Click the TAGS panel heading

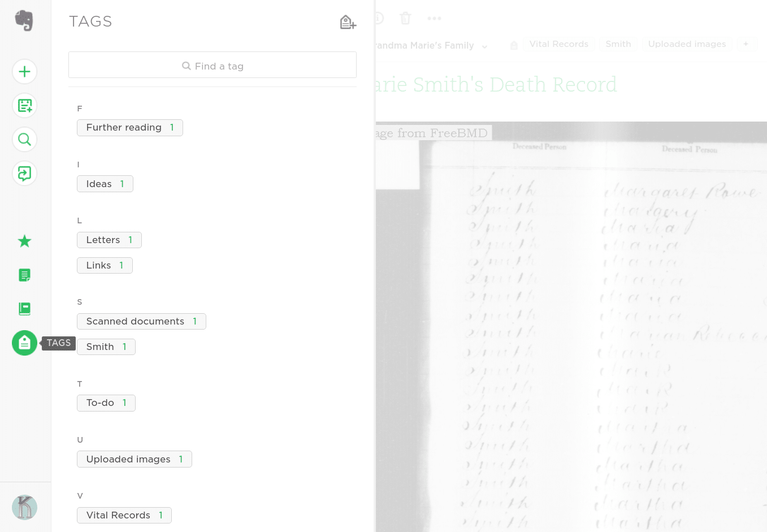(90, 21)
